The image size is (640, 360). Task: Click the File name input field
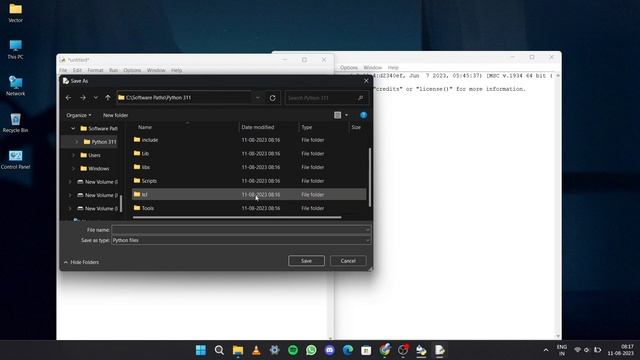(241, 230)
